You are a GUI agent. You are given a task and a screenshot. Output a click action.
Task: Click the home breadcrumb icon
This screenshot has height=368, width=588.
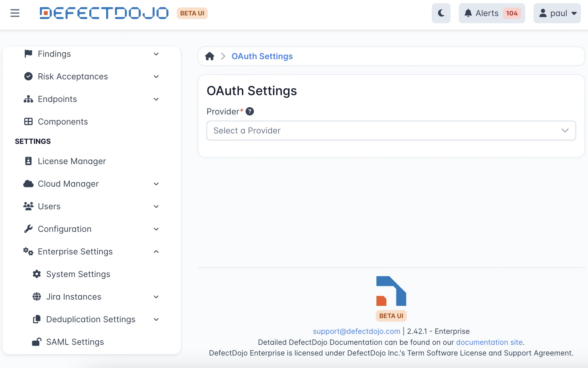[209, 56]
